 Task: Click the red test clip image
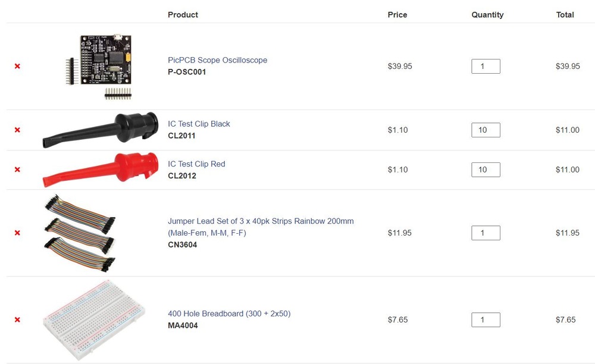click(101, 170)
